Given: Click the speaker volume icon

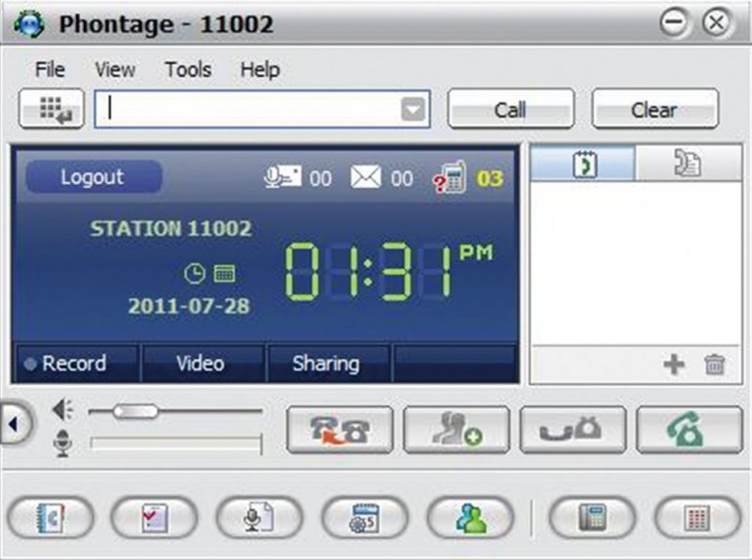Looking at the screenshot, I should tap(63, 411).
